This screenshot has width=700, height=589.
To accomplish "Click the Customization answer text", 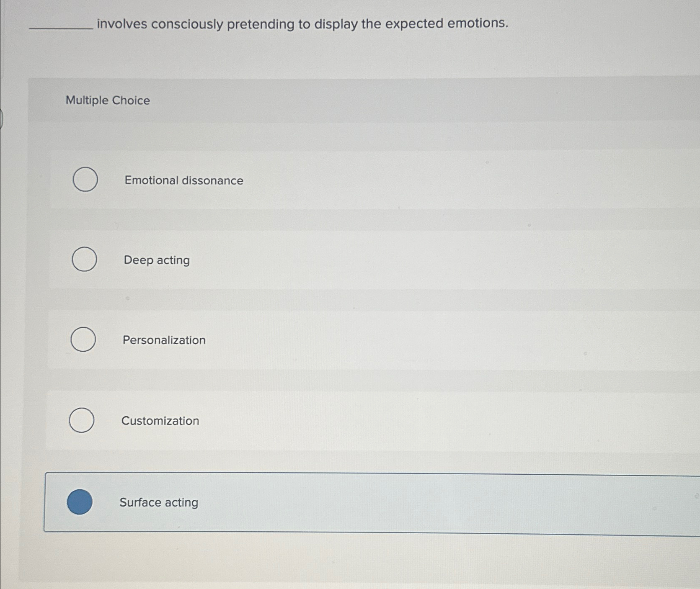I will tap(160, 421).
